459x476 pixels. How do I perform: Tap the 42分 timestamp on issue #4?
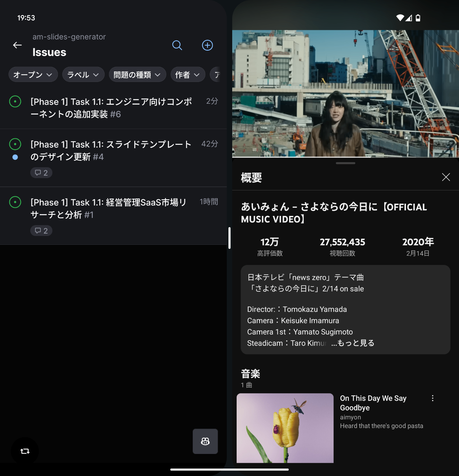(210, 144)
